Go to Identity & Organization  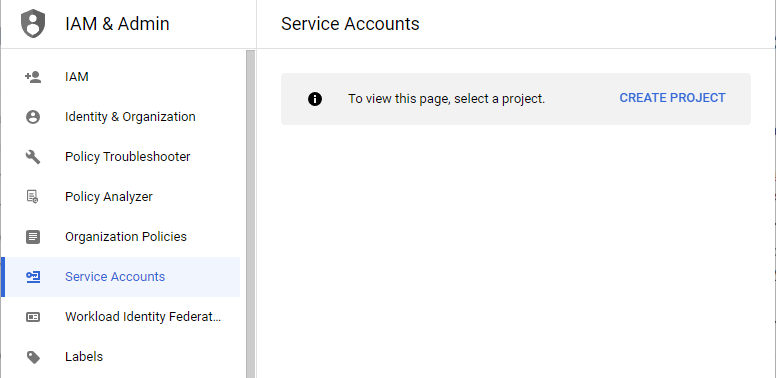121,117
